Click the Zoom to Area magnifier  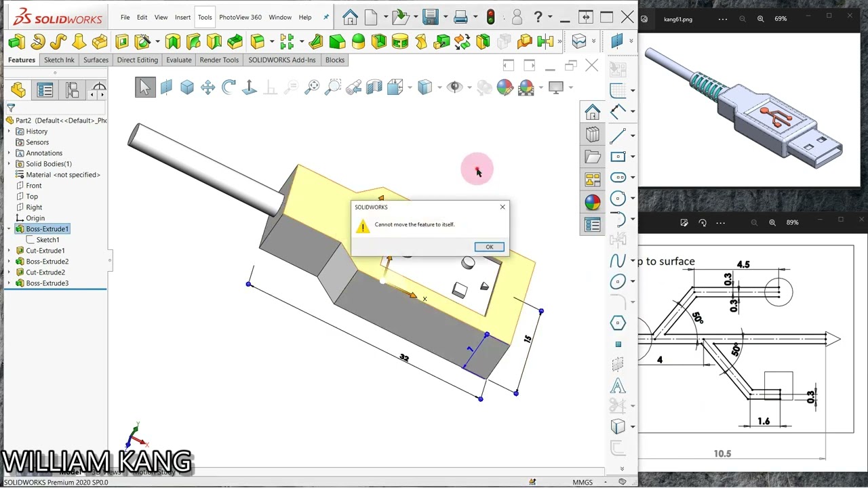click(x=333, y=87)
